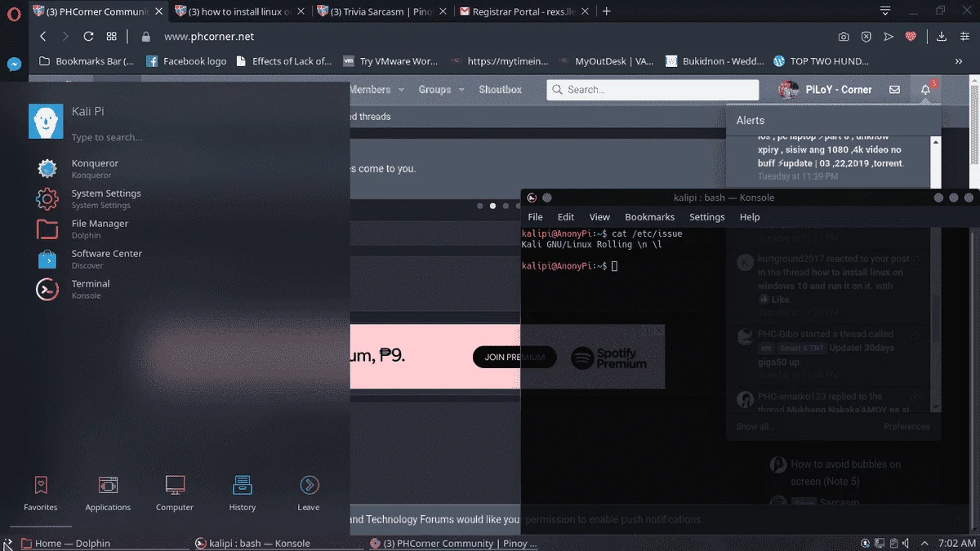Viewport: 980px width, 551px height.
Task: Click the JOIN PREMIUM Spotify button
Action: click(x=514, y=357)
